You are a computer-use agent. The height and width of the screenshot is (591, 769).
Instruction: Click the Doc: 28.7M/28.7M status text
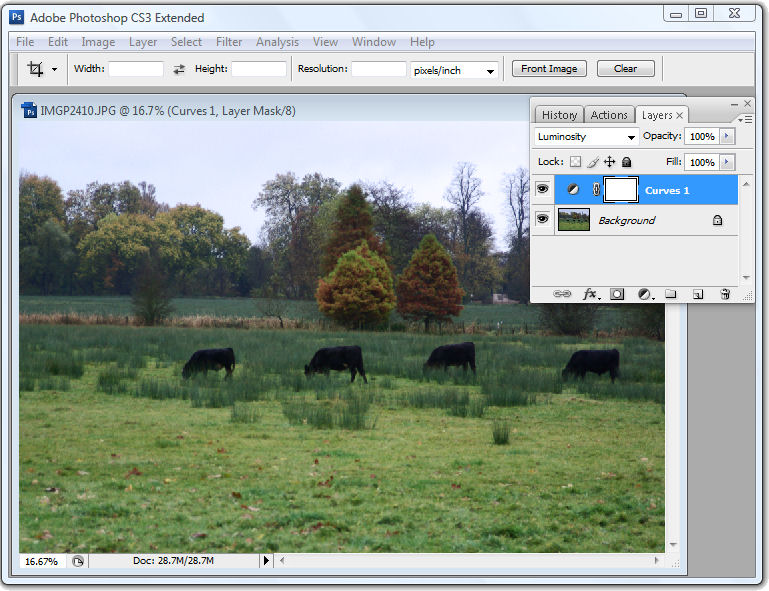(173, 560)
